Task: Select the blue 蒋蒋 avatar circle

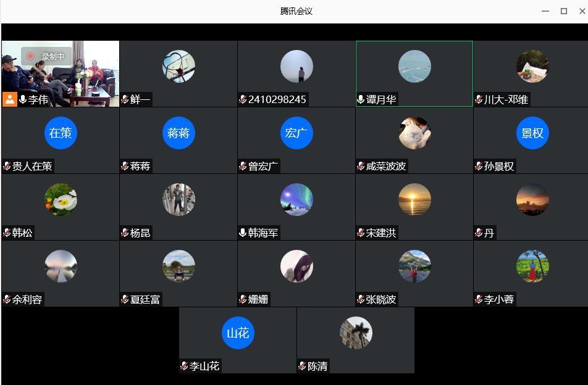Action: click(178, 133)
